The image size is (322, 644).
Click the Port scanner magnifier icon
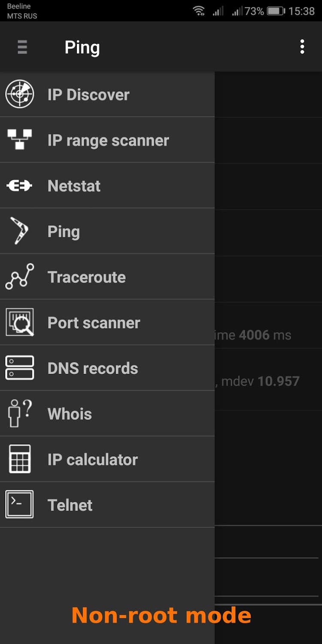(20, 322)
